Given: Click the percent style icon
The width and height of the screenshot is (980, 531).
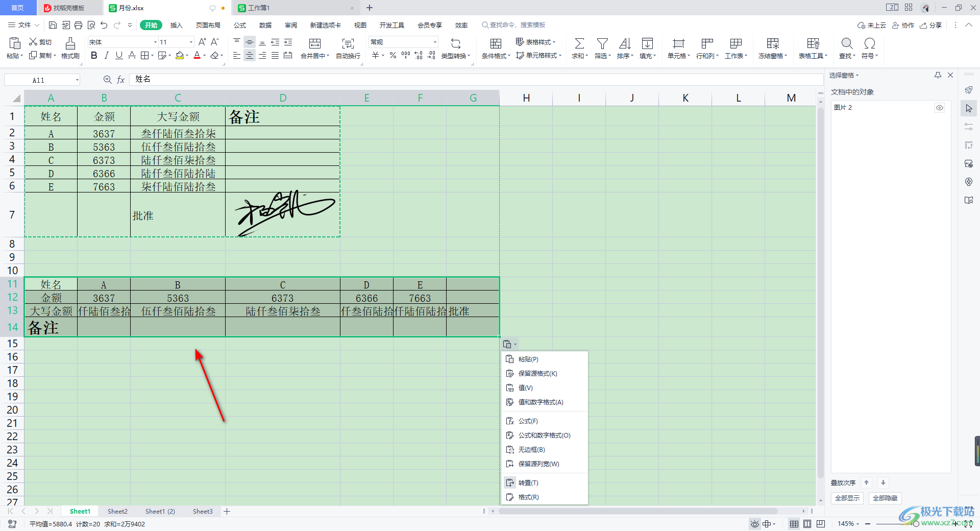Looking at the screenshot, I should 393,55.
